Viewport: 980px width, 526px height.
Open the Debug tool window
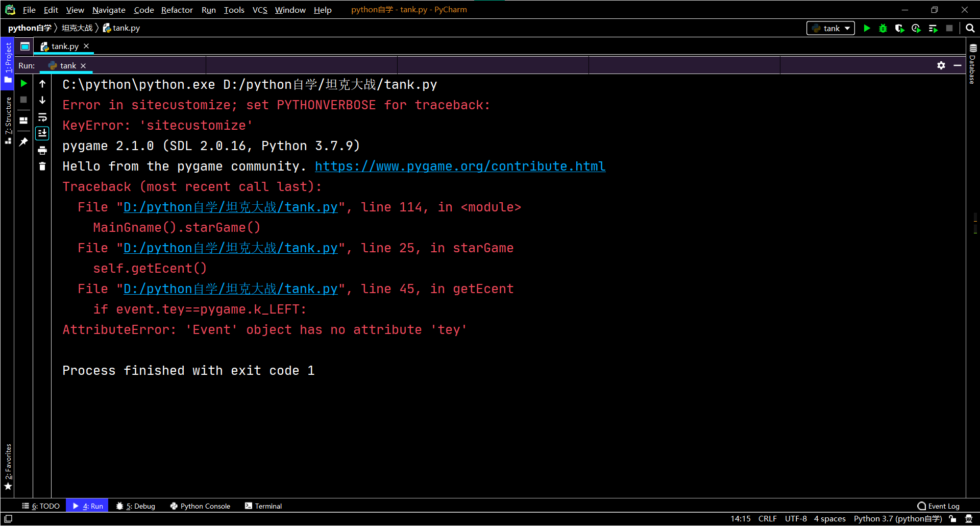tap(135, 506)
